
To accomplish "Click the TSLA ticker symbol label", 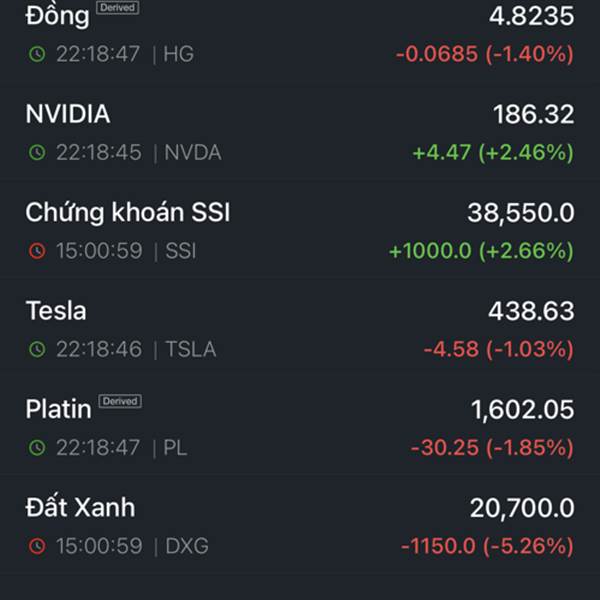I will point(190,349).
